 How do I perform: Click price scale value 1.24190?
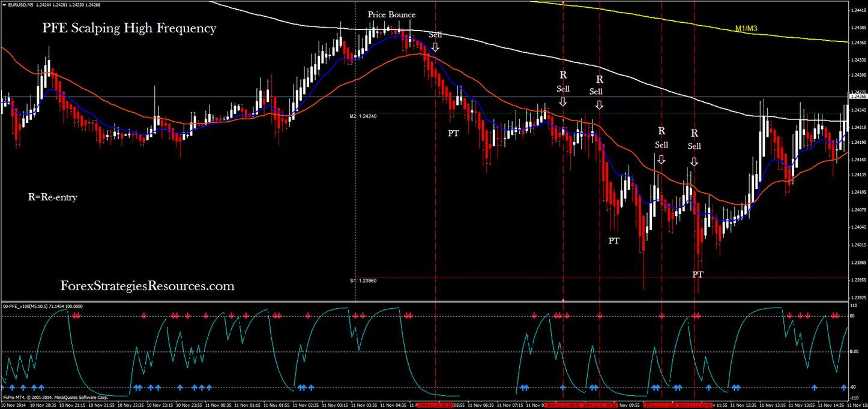tap(858, 142)
